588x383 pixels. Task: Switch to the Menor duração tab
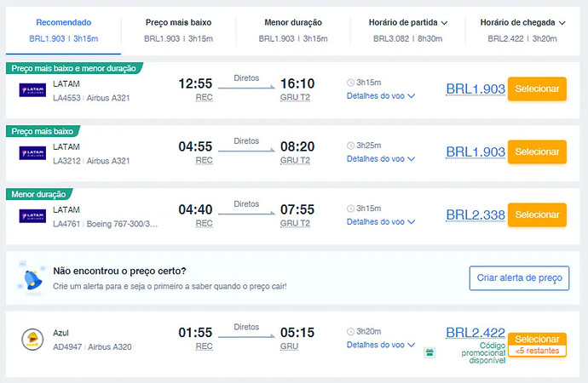pyautogui.click(x=292, y=23)
